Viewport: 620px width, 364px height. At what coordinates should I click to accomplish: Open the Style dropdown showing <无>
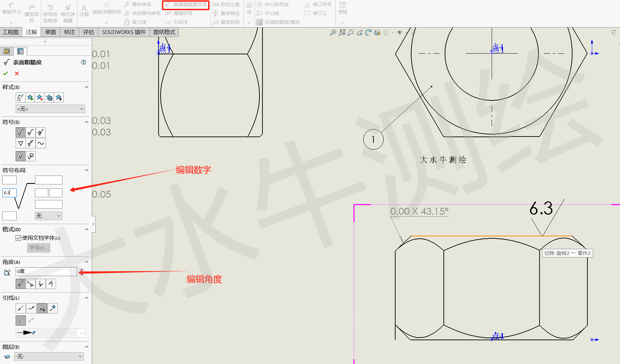(x=50, y=109)
